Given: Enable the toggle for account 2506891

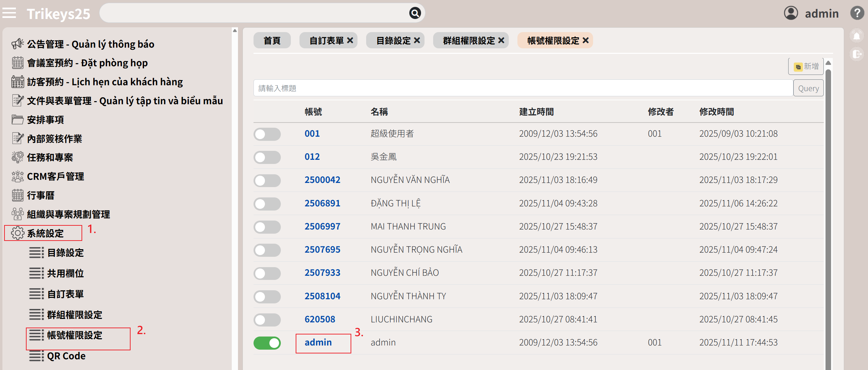Looking at the screenshot, I should coord(267,204).
